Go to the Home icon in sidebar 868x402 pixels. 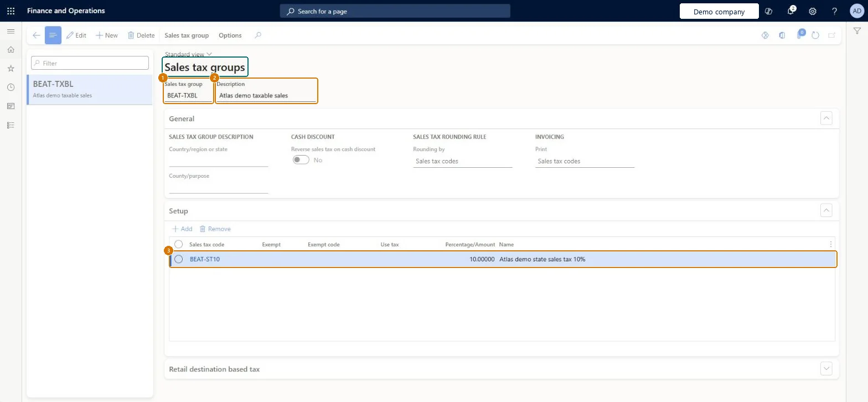coord(11,50)
